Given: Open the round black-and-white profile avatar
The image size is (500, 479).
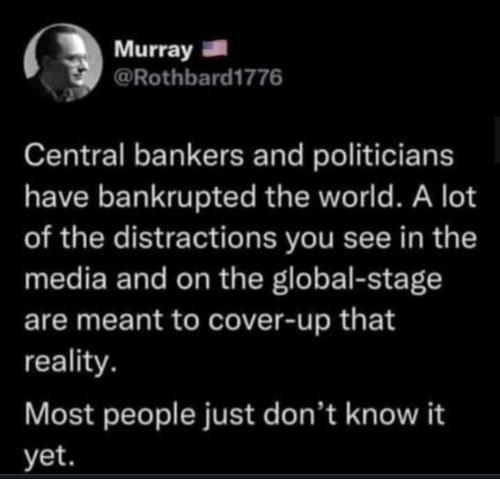Looking at the screenshot, I should point(63,62).
